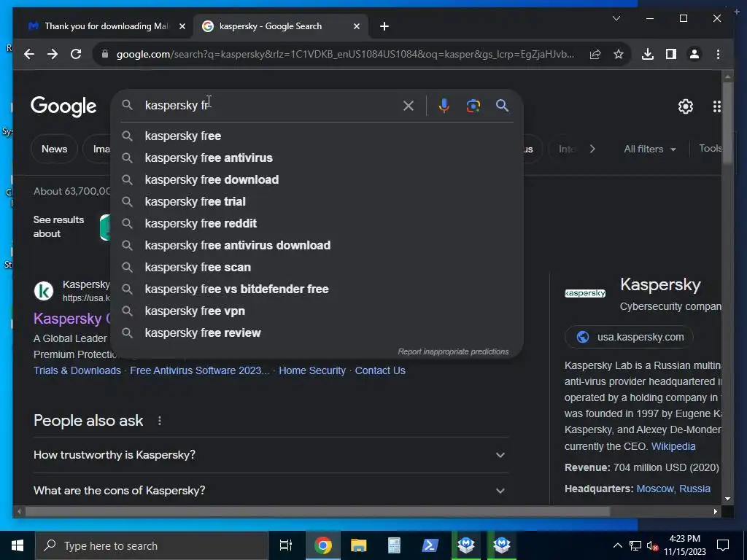Go forward using the browser forward arrow
The height and width of the screenshot is (560, 747).
(53, 54)
